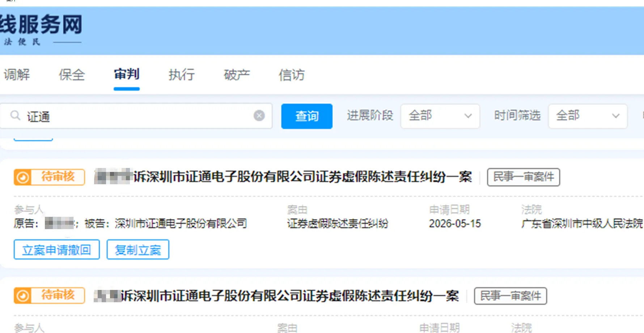Clear the search field with the X icon
644x333 pixels.
coord(259,116)
